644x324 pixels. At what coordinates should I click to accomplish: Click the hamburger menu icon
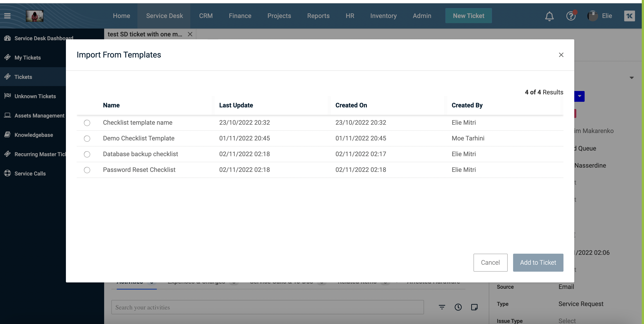(x=7, y=16)
